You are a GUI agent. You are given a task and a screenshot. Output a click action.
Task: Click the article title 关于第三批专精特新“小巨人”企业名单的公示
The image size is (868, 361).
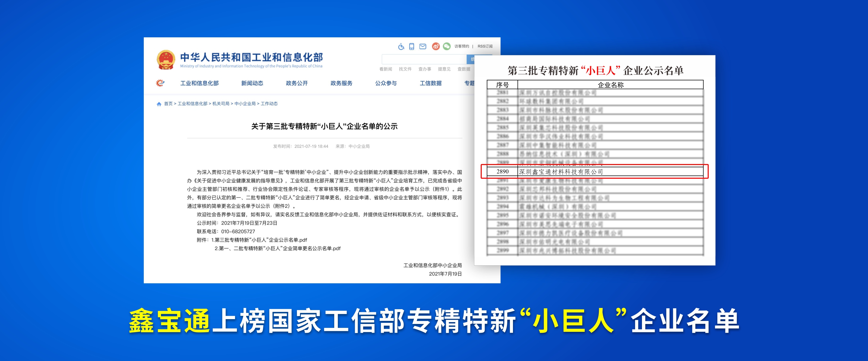(x=325, y=126)
